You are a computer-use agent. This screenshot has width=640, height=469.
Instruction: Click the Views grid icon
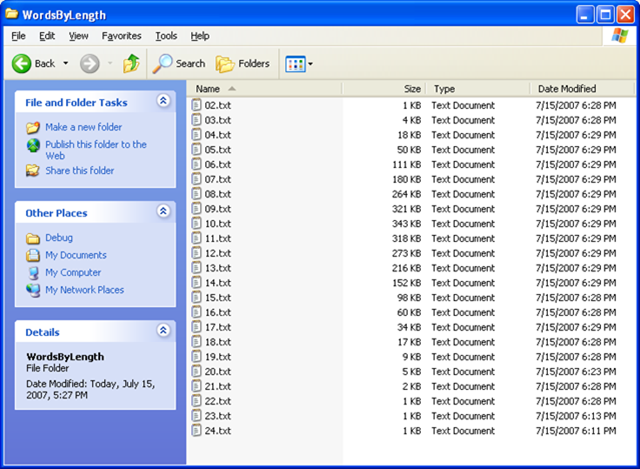coord(295,63)
